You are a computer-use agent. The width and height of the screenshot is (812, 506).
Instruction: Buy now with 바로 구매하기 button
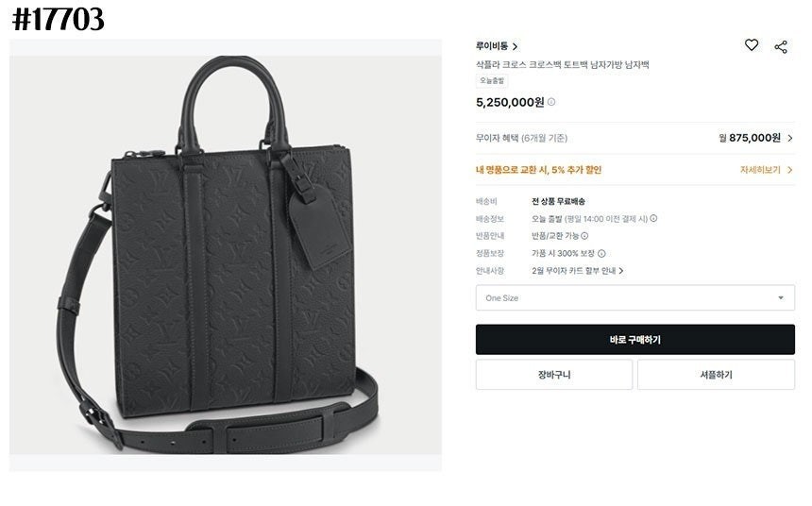pos(634,340)
